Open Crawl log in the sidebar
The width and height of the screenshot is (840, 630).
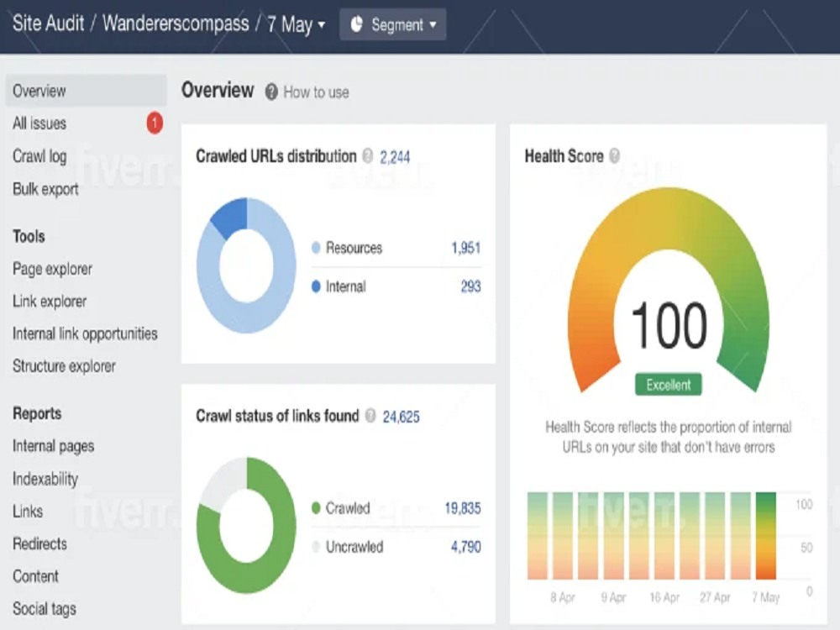pyautogui.click(x=39, y=156)
